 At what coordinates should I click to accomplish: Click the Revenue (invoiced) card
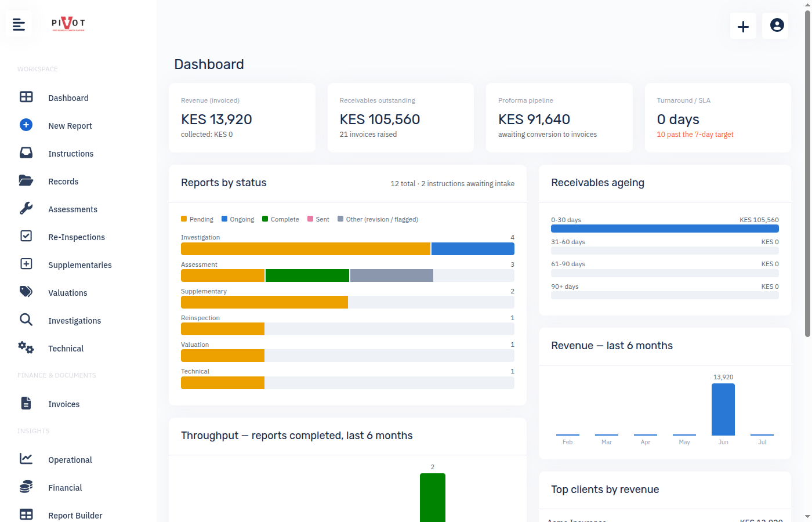click(242, 118)
